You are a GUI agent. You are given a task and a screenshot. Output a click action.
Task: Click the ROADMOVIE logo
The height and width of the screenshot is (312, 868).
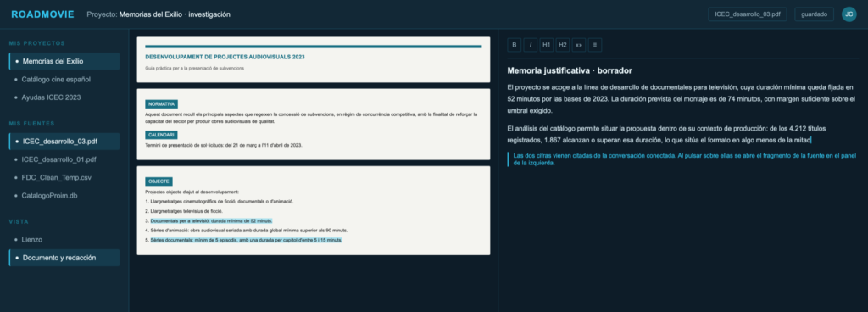click(x=42, y=14)
